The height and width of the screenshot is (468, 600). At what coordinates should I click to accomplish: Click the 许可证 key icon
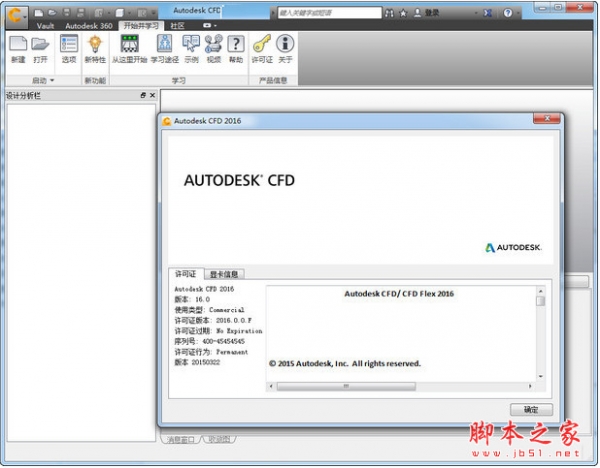tap(262, 49)
